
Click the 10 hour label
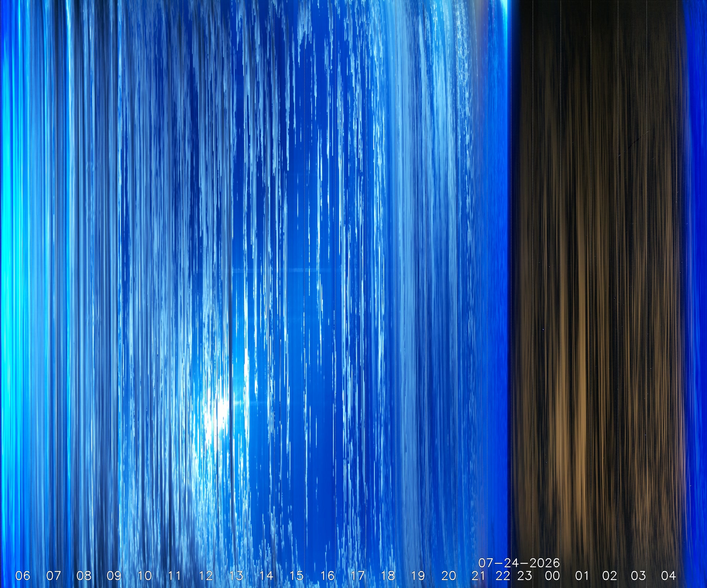144,575
